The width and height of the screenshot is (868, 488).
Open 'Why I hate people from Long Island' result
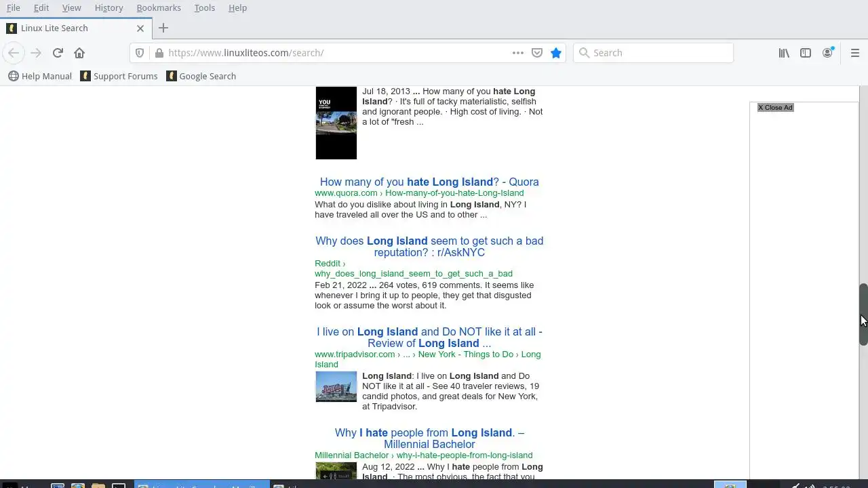[x=429, y=439]
